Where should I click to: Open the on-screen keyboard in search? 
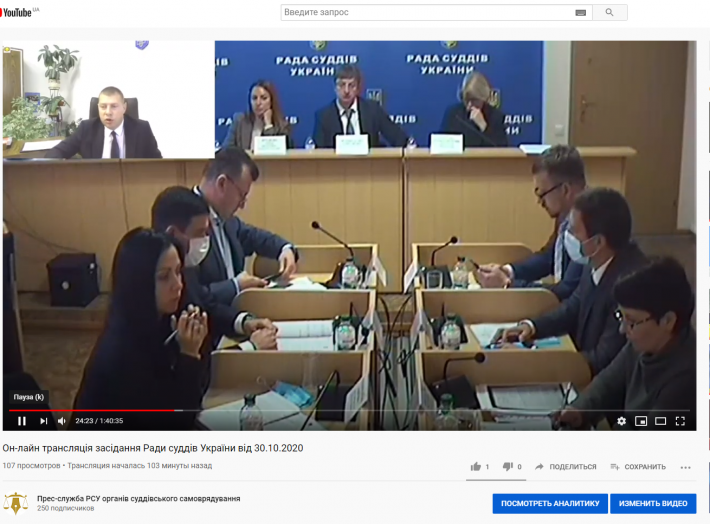point(580,13)
